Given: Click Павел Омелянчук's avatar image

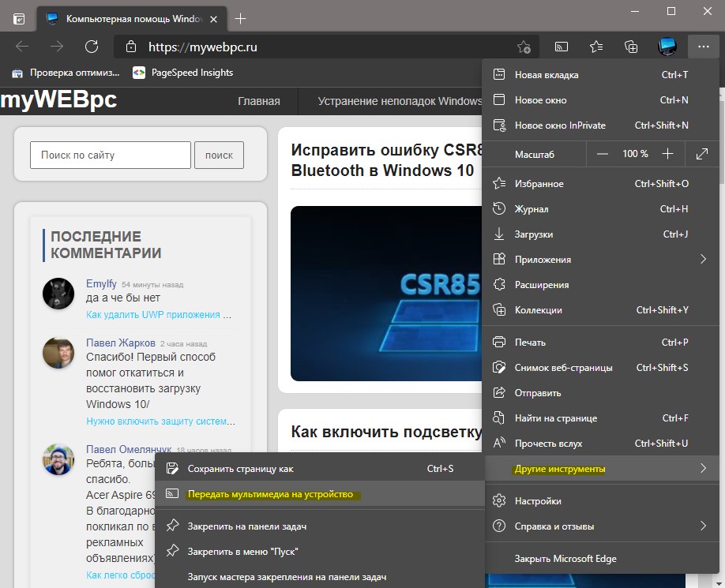Looking at the screenshot, I should [58, 459].
